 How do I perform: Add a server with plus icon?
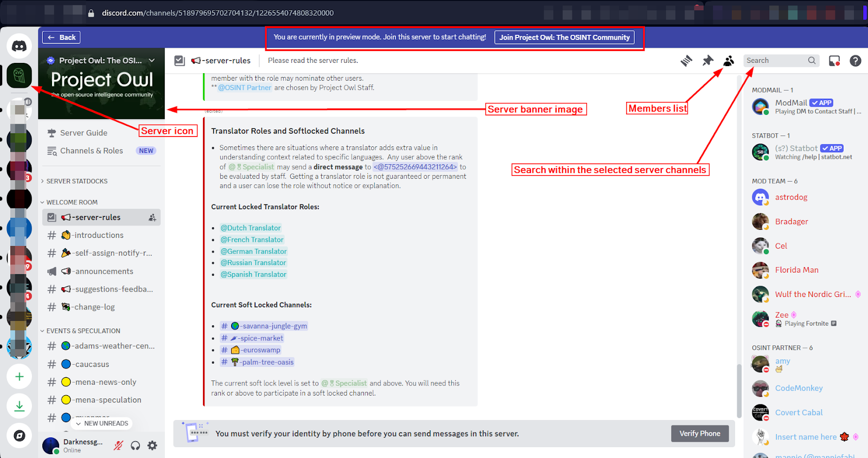click(20, 377)
